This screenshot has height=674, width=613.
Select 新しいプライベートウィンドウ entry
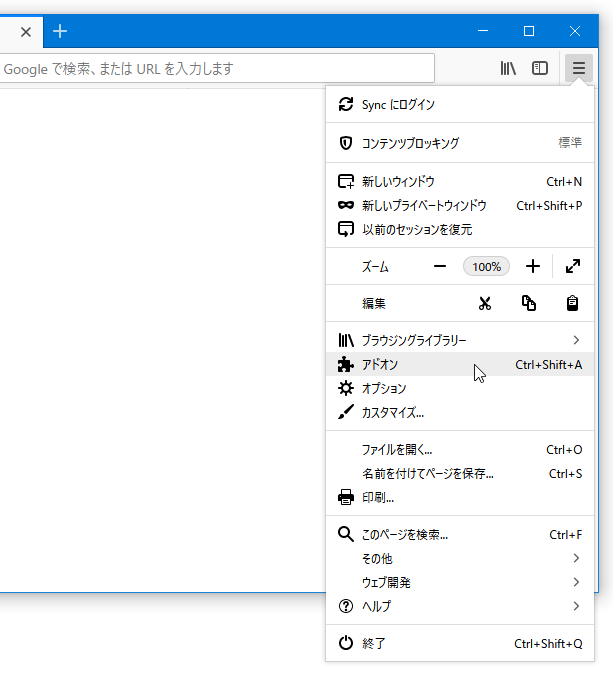point(460,205)
